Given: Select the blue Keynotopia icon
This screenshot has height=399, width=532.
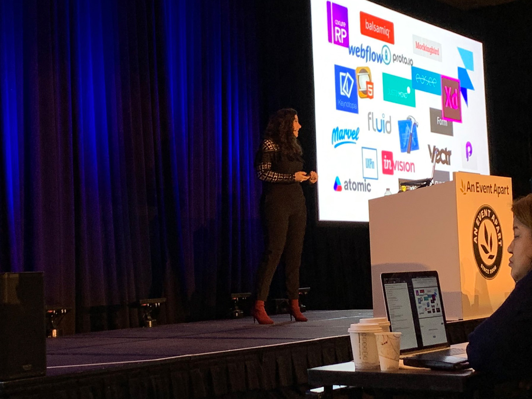Looking at the screenshot, I should [x=346, y=89].
